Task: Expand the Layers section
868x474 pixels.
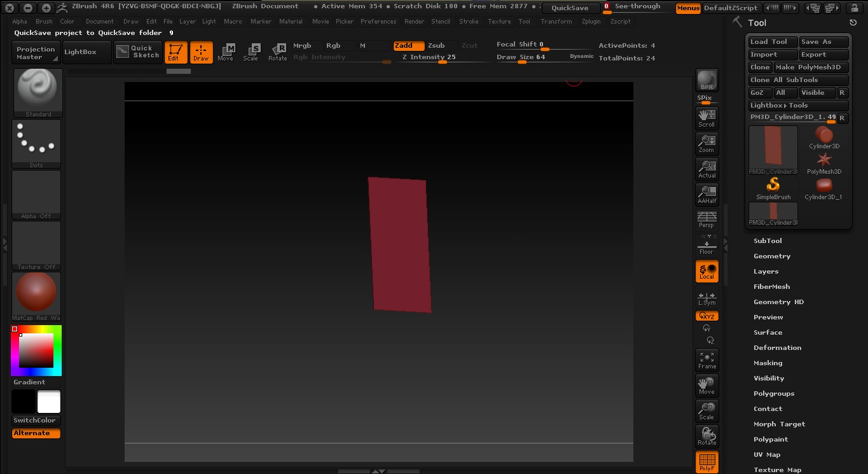Action: click(766, 271)
